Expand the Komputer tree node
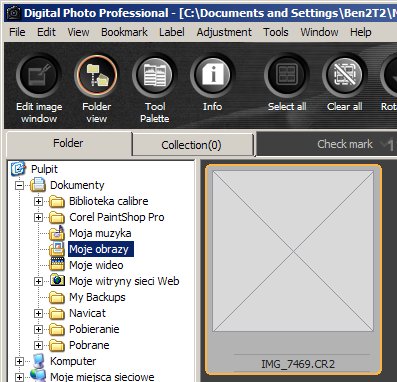Image resolution: width=397 pixels, height=382 pixels. 19,361
